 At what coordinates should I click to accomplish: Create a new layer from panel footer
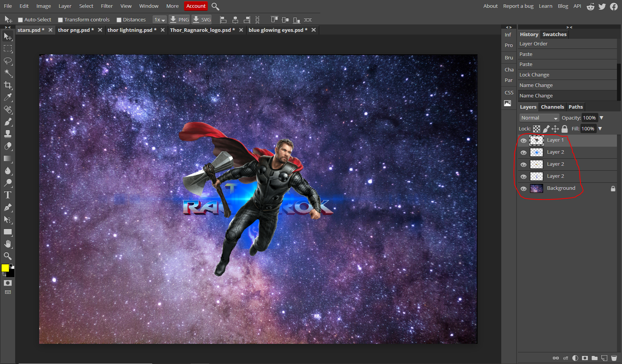coord(604,358)
